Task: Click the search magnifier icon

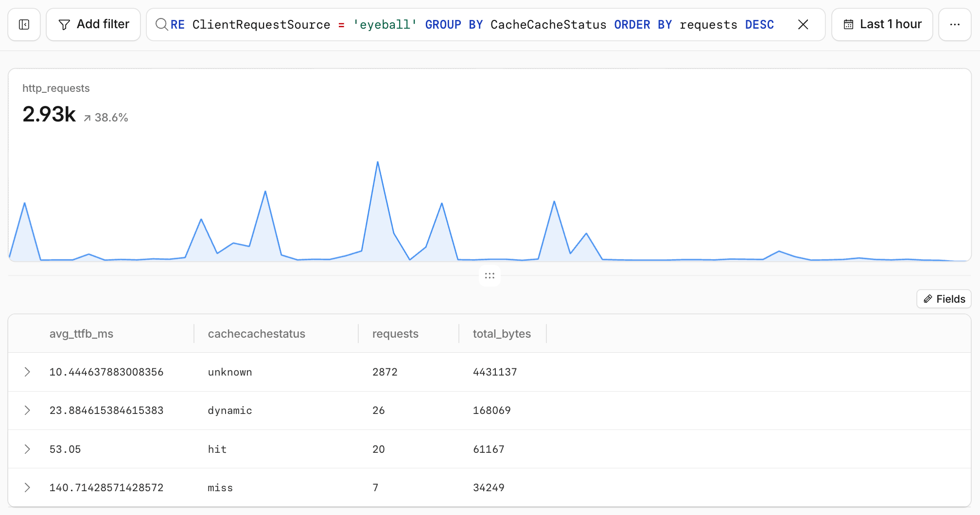Action: 161,24
